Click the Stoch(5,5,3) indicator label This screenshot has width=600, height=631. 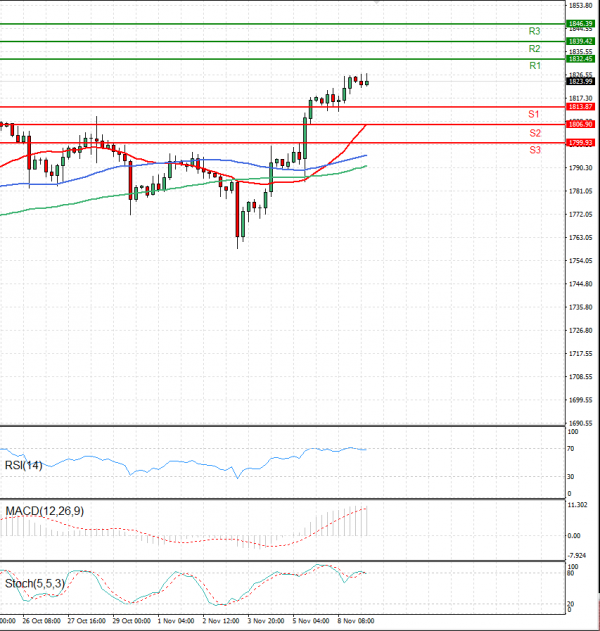coord(35,584)
